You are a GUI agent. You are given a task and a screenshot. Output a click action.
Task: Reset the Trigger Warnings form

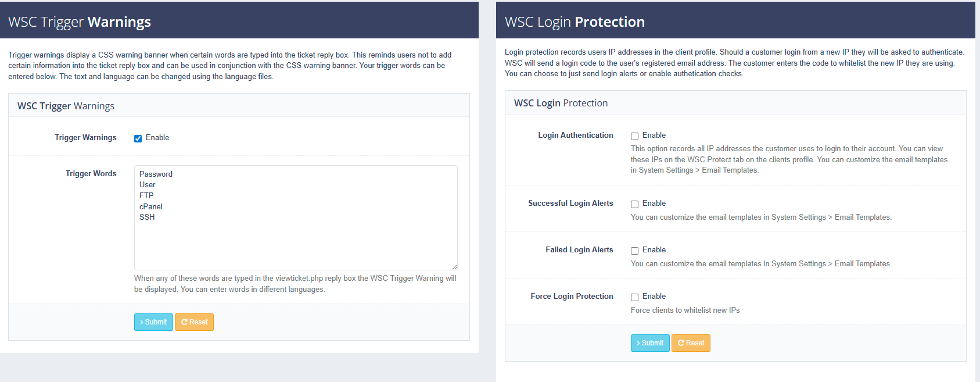click(x=194, y=322)
